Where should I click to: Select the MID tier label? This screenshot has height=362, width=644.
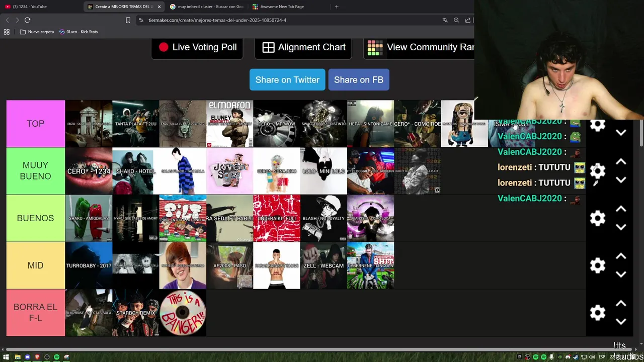point(36,265)
